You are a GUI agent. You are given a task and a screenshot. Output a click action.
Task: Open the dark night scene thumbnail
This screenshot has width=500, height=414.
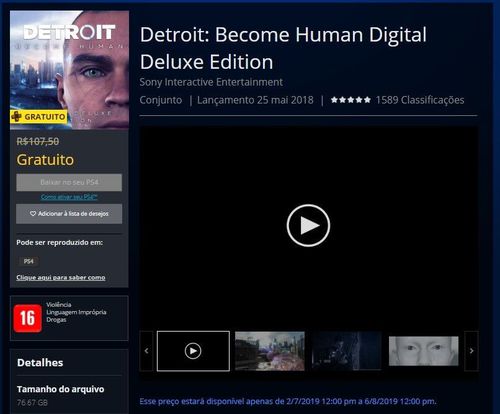(x=346, y=351)
